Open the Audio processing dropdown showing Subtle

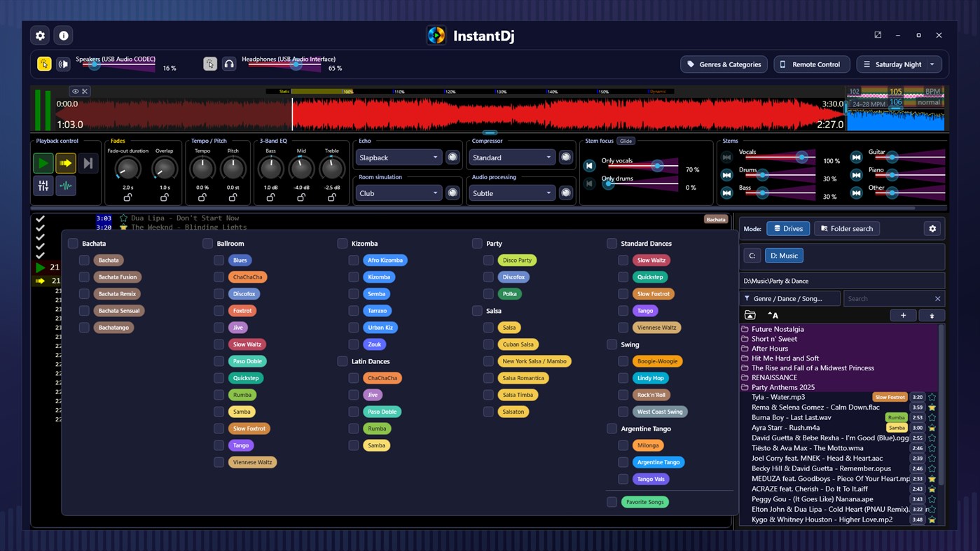click(512, 193)
